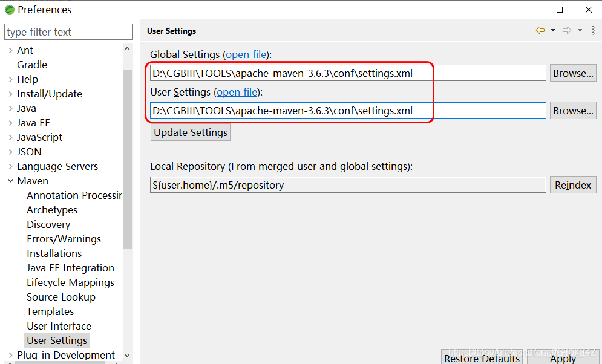
Task: Expand the Java EE tree node
Action: [x=10, y=123]
